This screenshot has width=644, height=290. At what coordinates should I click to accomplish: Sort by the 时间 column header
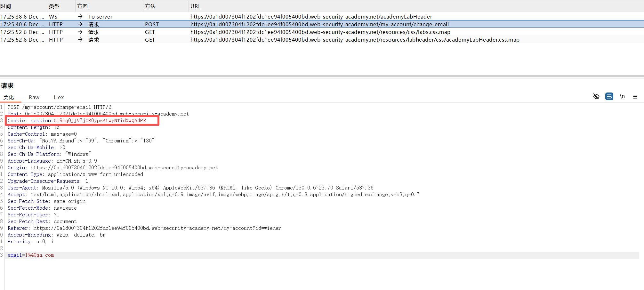click(x=6, y=6)
